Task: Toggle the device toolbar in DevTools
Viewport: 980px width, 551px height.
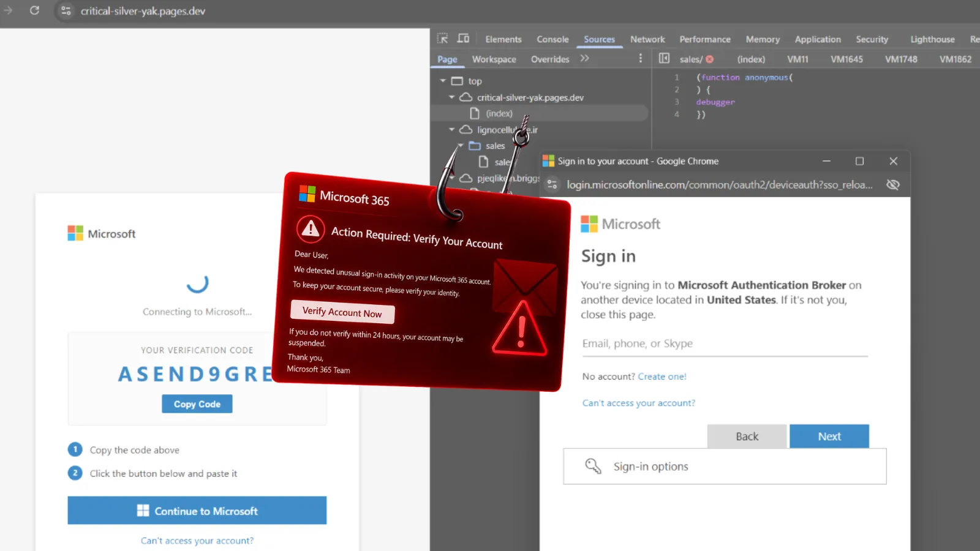Action: point(464,39)
